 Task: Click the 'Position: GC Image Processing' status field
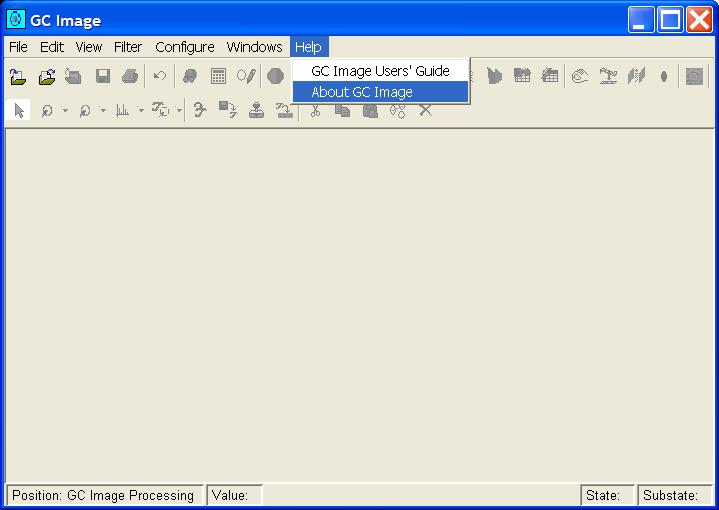[104, 495]
